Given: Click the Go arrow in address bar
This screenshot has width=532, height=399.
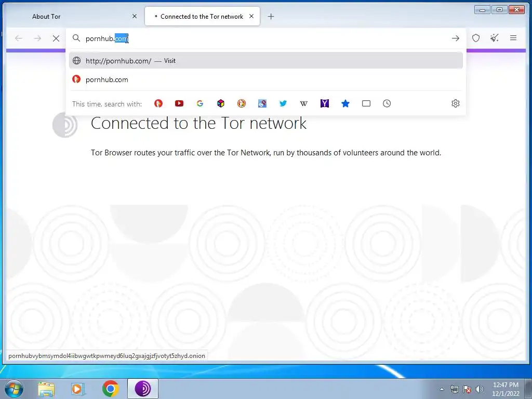Looking at the screenshot, I should [x=456, y=38].
